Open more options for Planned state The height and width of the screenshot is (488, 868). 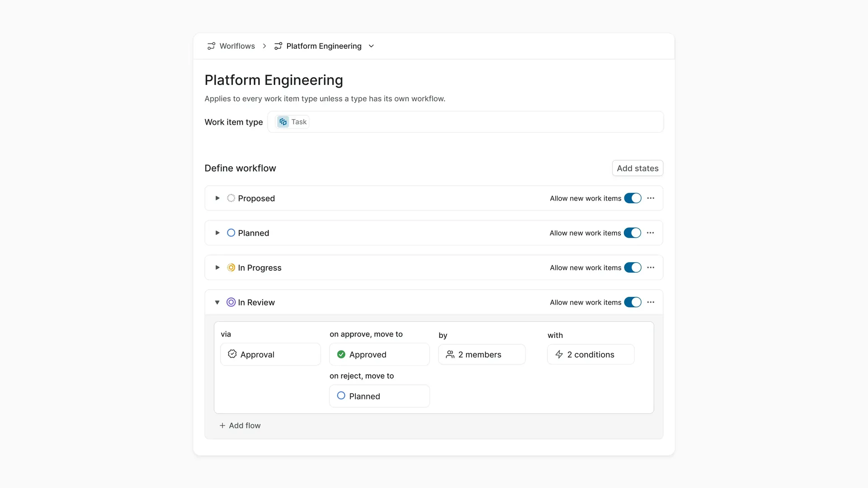pos(650,233)
